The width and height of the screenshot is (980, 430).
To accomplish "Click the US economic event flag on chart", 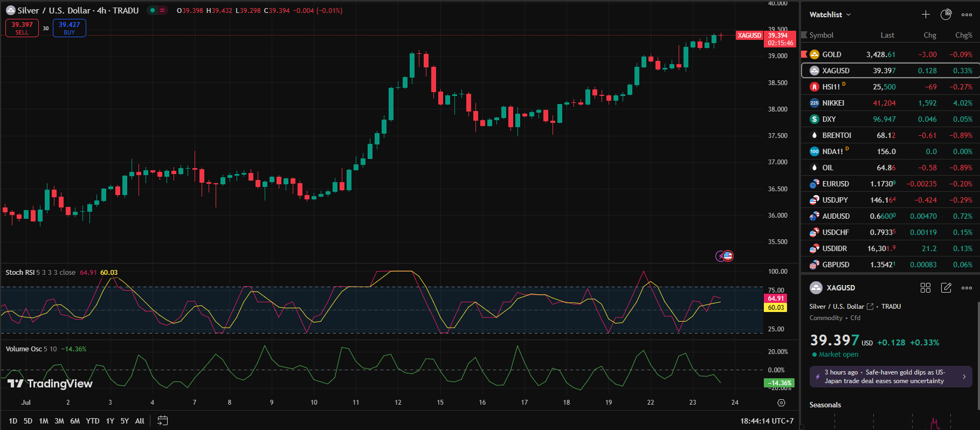I will coord(728,256).
